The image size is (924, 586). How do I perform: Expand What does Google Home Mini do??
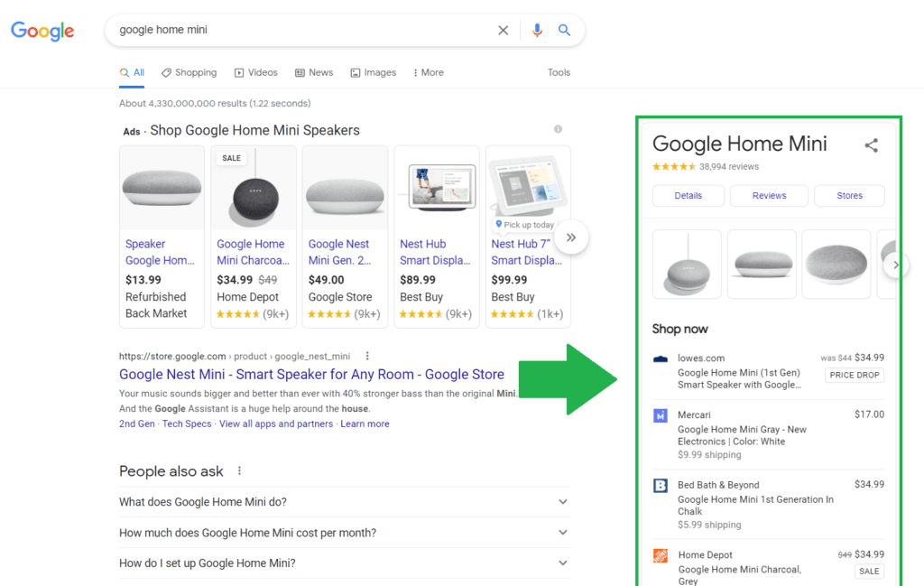click(344, 502)
